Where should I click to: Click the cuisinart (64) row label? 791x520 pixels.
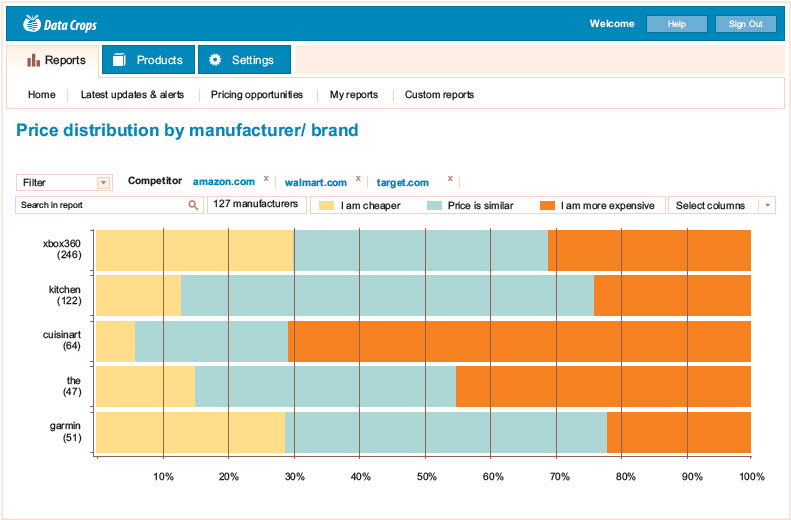62,340
